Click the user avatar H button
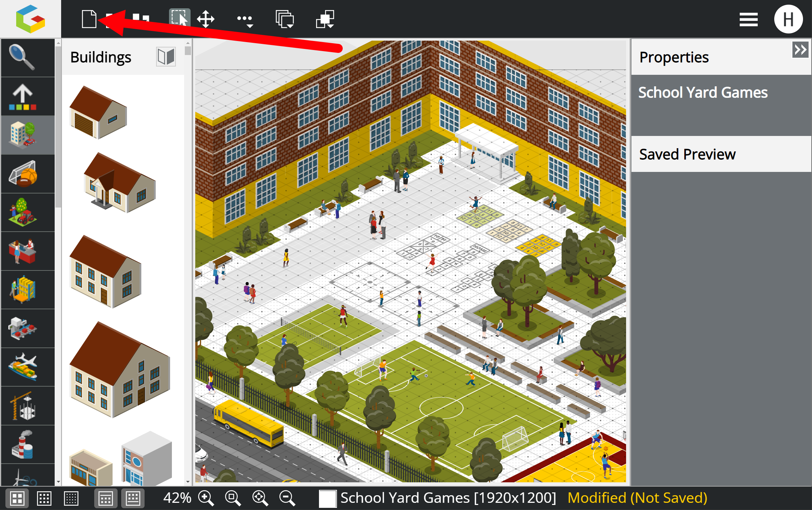Screen dimensions: 812x510 [788, 19]
